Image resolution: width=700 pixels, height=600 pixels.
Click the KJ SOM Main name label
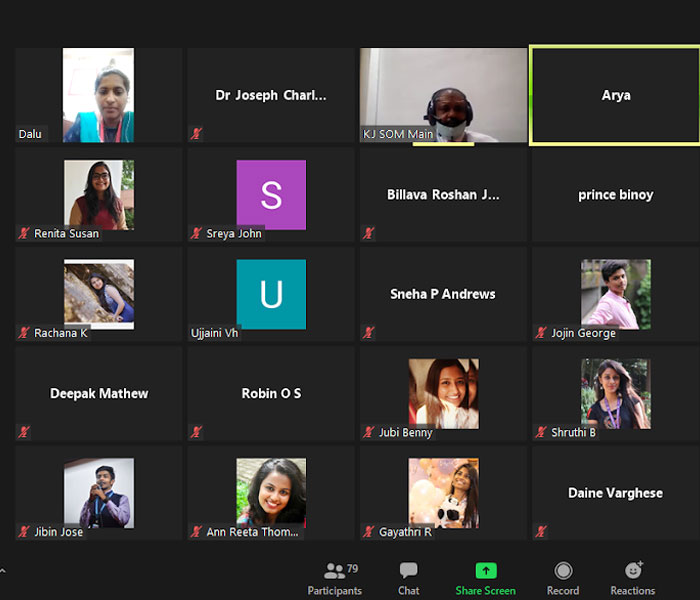[398, 134]
